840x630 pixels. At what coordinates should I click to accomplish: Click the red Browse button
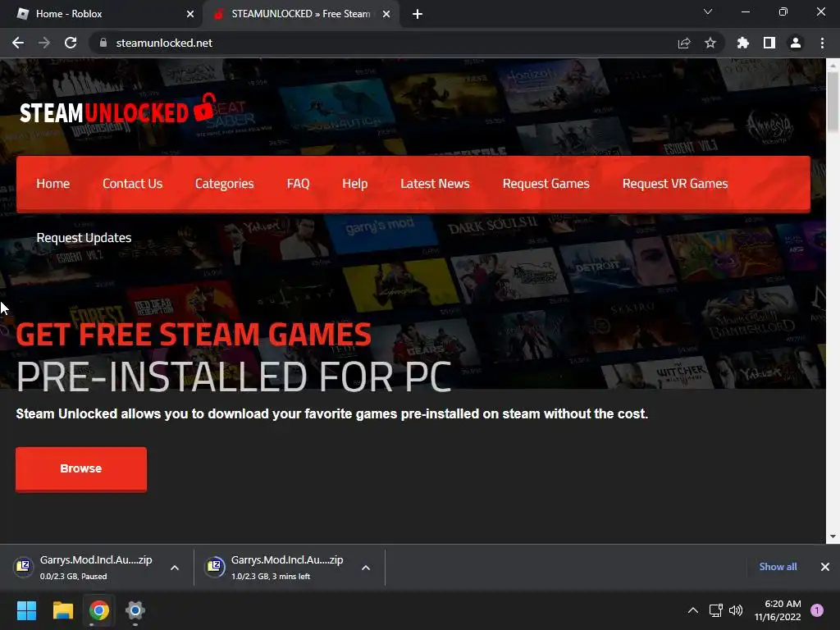[81, 468]
